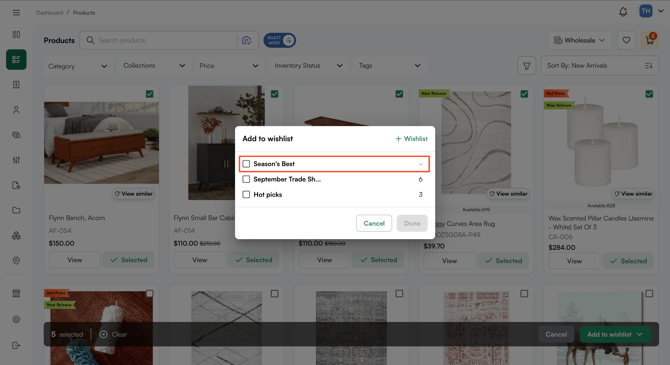Viewport: 670px width, 365px height.
Task: Click View on Flynn Bench, Acorn
Action: pyautogui.click(x=74, y=260)
